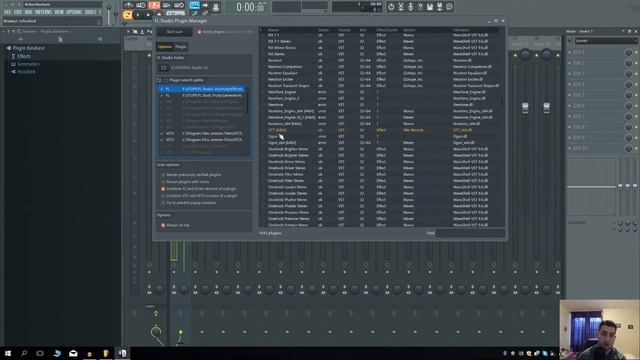Toggle Combine 32 and 64 bit versions
Viewport: 640px width, 360px height.
pyautogui.click(x=163, y=189)
